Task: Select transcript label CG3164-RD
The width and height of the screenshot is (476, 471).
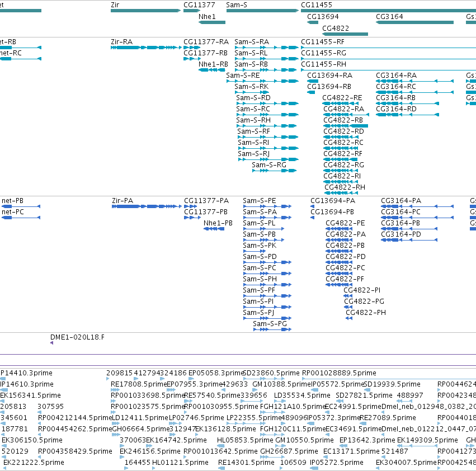Action: 396,109
